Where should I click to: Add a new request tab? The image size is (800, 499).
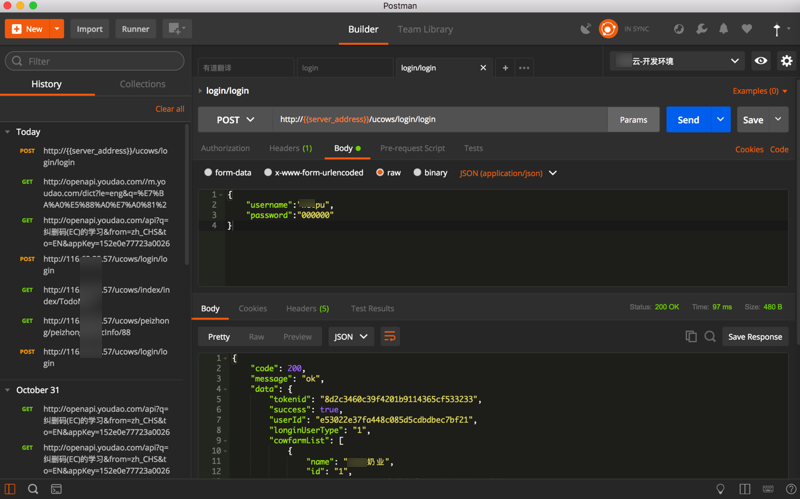(x=505, y=67)
